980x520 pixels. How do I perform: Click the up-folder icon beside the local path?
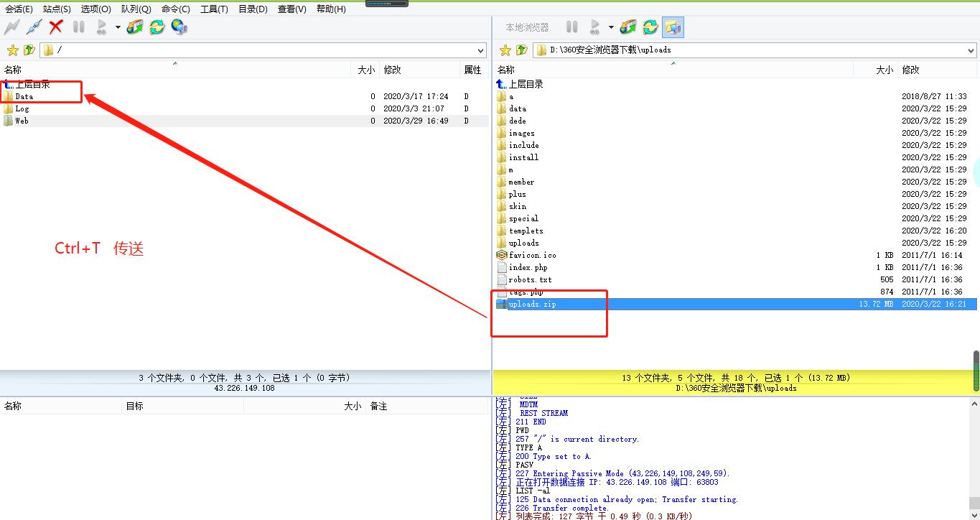[522, 50]
